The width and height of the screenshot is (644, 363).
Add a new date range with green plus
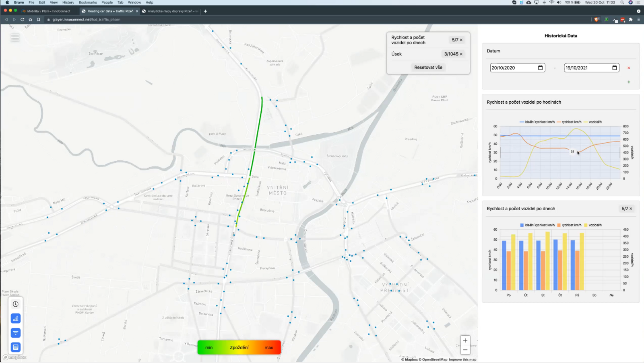click(x=629, y=82)
